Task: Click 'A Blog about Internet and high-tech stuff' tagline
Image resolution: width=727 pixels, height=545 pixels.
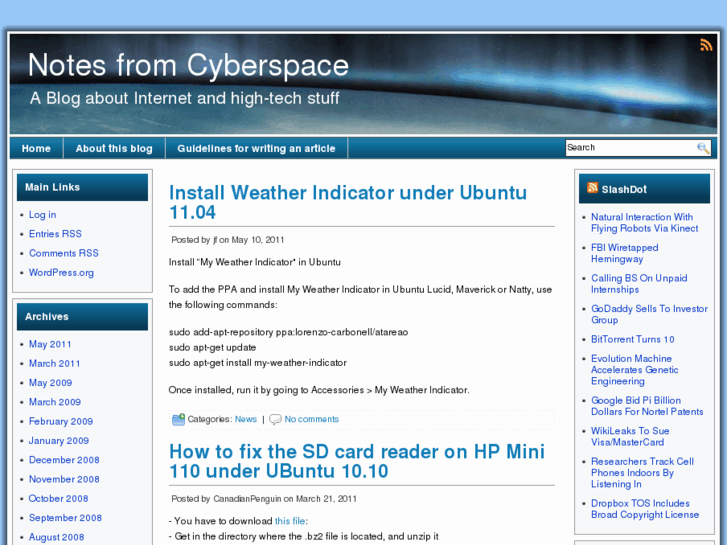Action: (x=185, y=98)
